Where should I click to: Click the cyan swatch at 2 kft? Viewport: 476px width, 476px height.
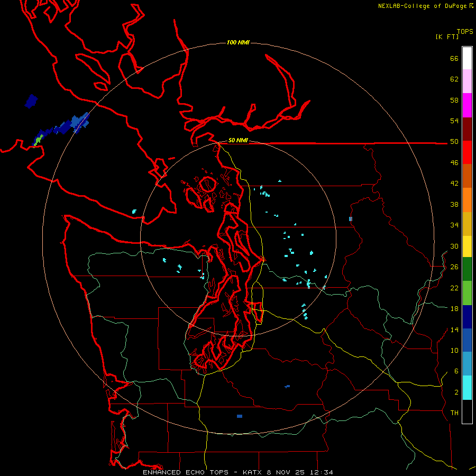(467, 388)
